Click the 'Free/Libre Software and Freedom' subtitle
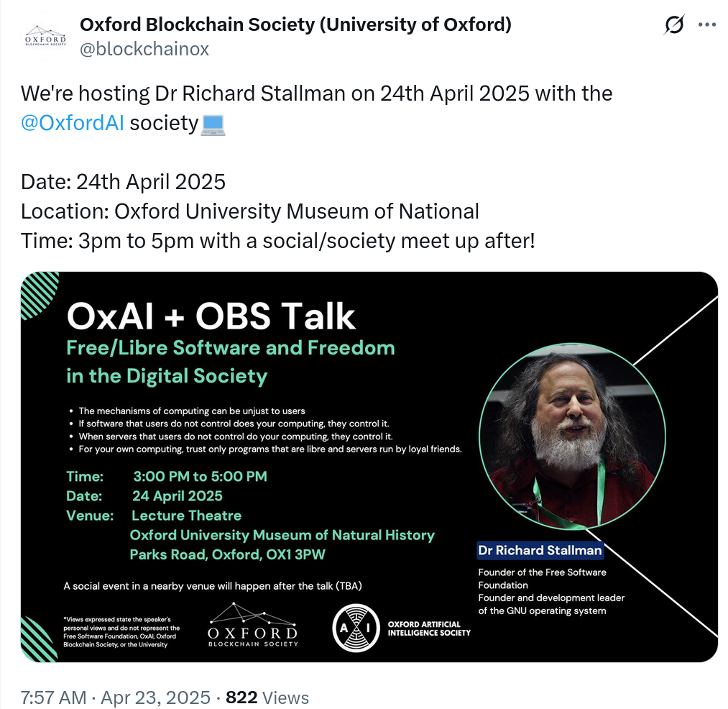 coord(230,348)
